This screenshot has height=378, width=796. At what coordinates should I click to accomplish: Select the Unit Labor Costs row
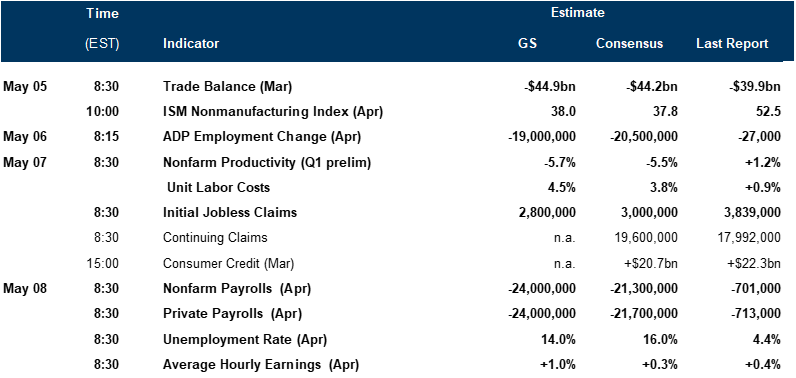pos(398,188)
